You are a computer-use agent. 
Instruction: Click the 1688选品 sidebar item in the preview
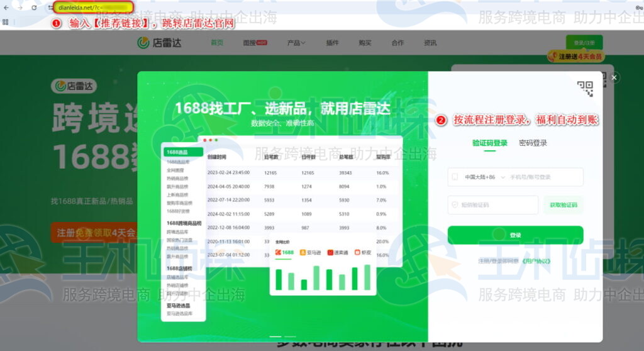point(183,152)
